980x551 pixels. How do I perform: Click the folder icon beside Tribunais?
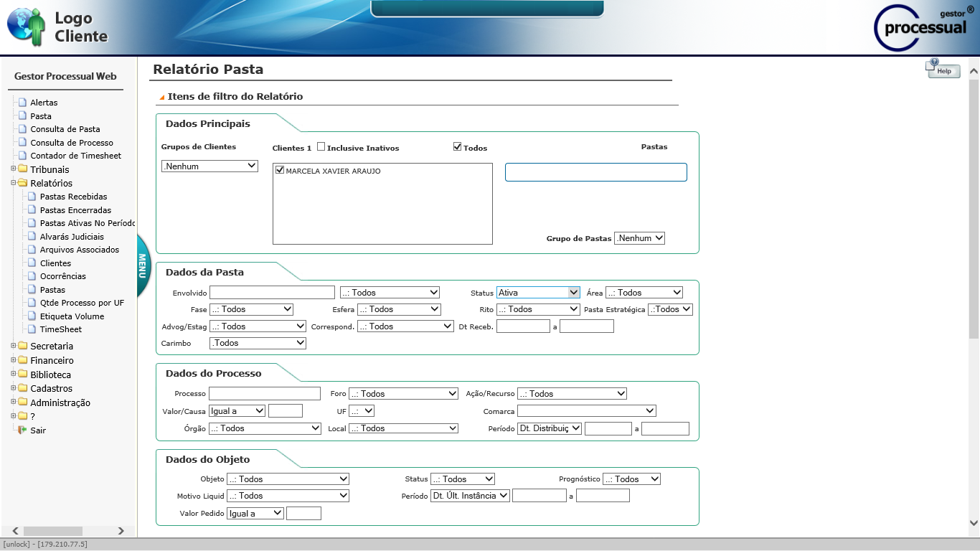22,169
